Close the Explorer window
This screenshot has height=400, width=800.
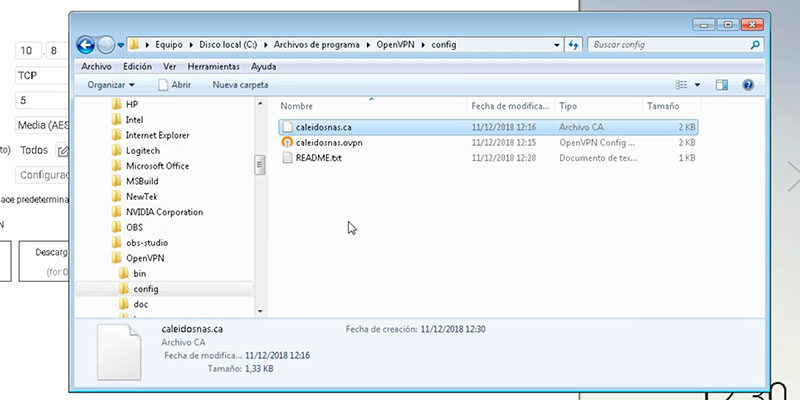click(x=752, y=24)
